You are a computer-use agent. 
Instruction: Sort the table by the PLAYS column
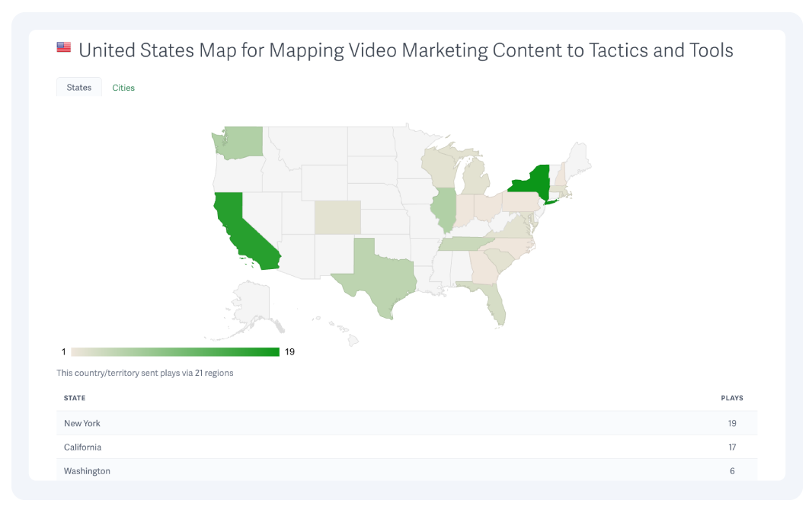point(732,397)
